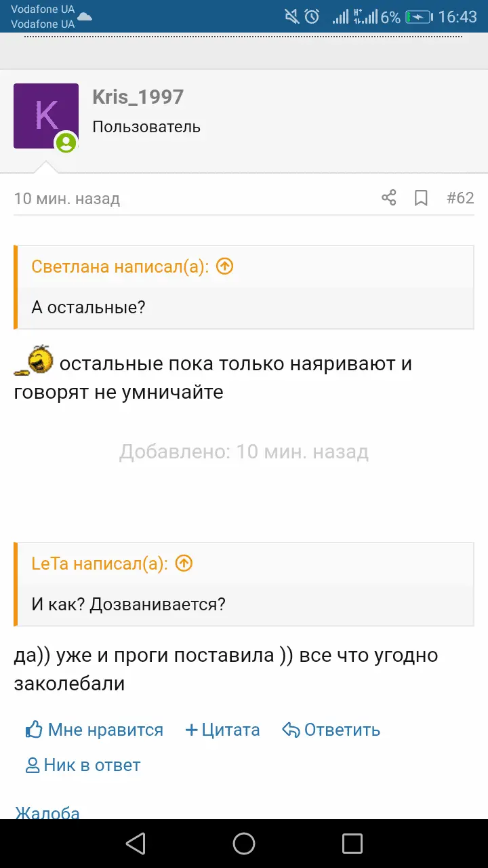488x868 pixels.
Task: Tap the 10 мин. назад timestamp
Action: pyautogui.click(x=67, y=199)
